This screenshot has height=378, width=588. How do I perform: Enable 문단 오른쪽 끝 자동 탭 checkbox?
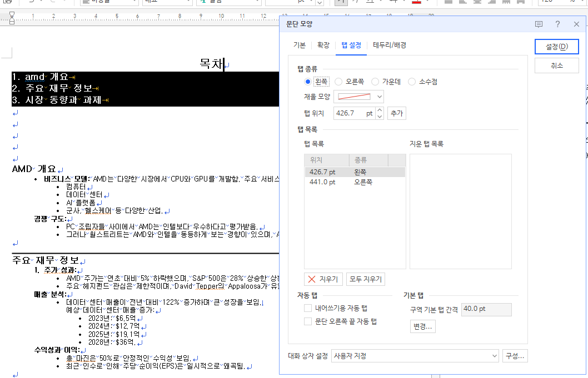308,321
